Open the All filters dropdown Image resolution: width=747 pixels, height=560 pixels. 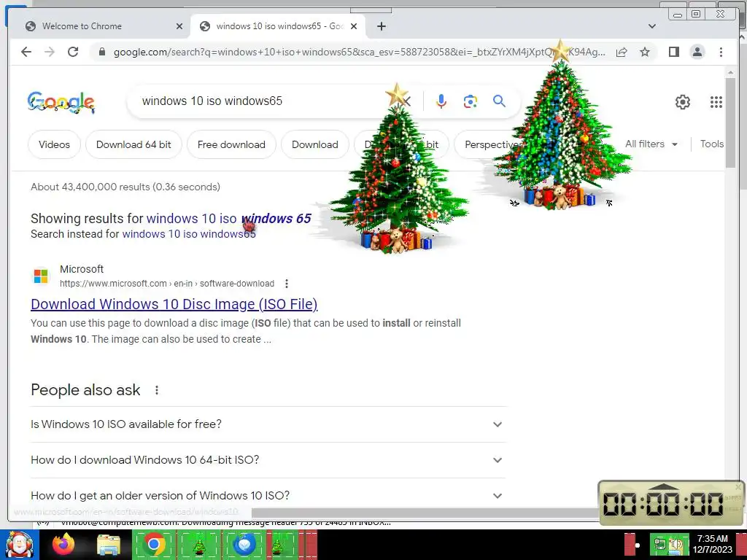point(651,144)
